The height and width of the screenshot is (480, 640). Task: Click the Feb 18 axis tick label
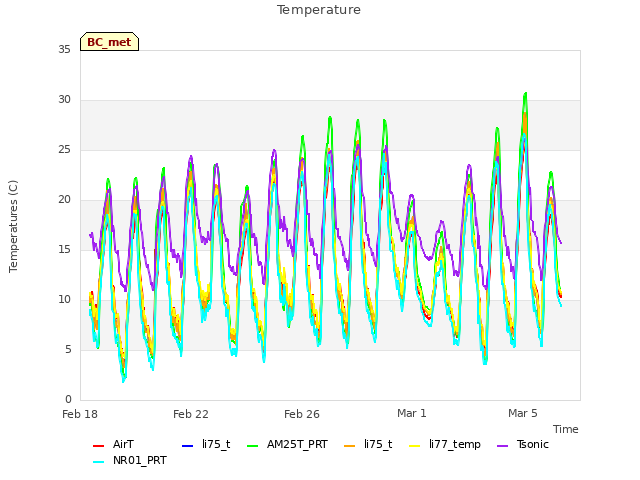[x=80, y=414]
